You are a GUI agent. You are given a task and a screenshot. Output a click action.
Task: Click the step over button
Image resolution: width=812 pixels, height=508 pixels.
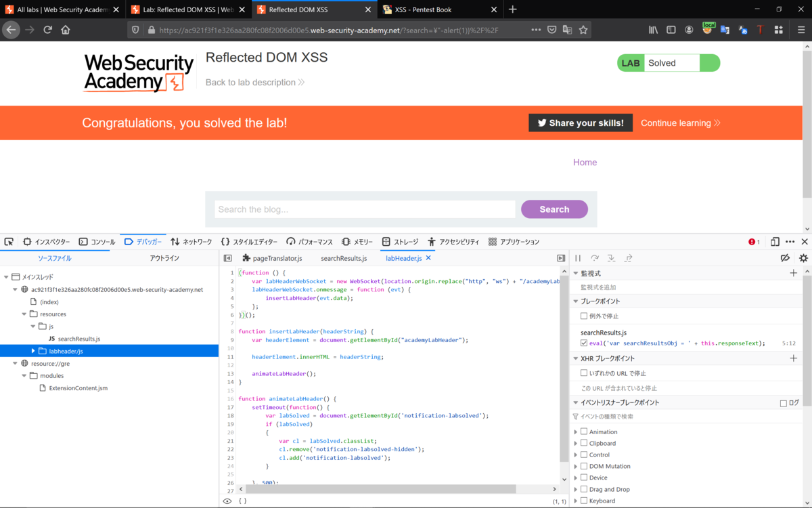(595, 258)
